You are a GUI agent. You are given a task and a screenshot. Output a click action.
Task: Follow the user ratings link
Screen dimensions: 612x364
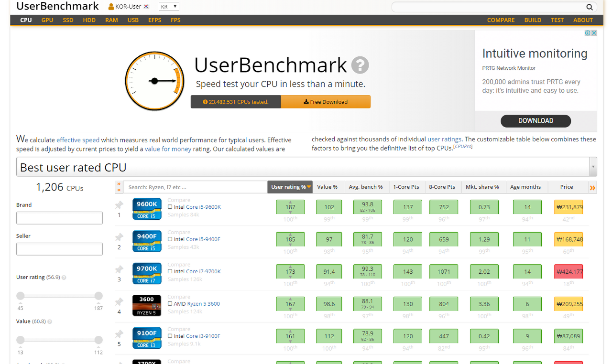click(444, 139)
